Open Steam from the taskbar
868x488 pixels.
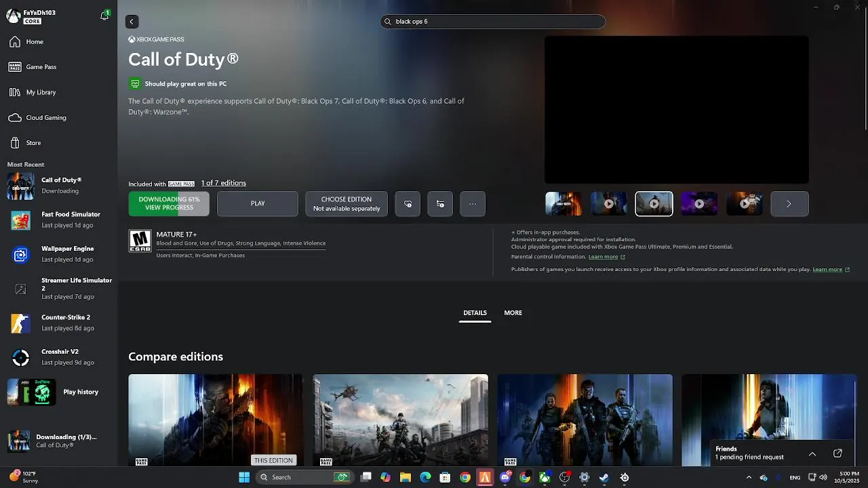tap(604, 477)
